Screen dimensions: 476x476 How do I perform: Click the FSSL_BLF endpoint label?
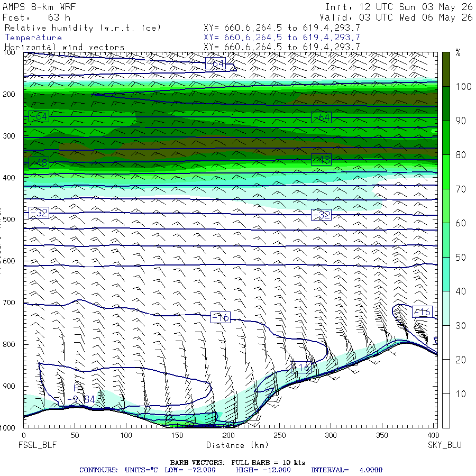(38, 445)
